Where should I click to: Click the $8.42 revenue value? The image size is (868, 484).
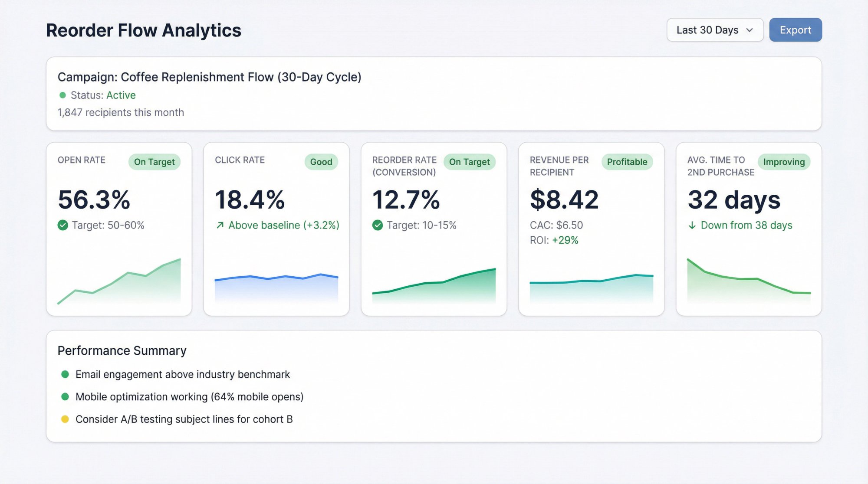tap(564, 199)
